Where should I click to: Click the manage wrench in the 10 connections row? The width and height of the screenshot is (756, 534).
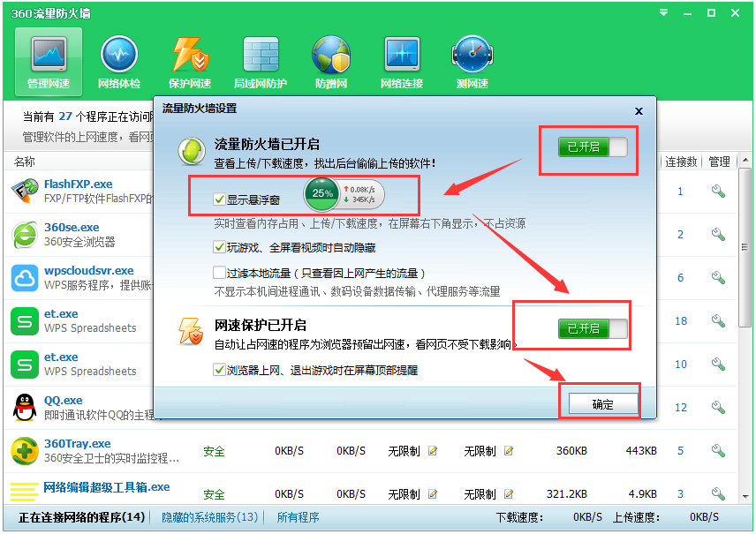(x=718, y=365)
